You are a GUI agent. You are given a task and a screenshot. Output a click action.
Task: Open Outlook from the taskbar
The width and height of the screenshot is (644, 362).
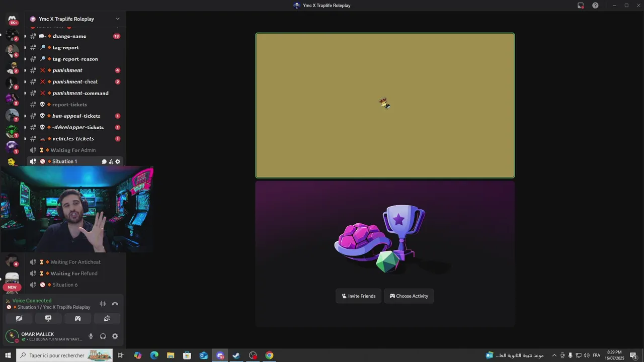pyautogui.click(x=203, y=355)
